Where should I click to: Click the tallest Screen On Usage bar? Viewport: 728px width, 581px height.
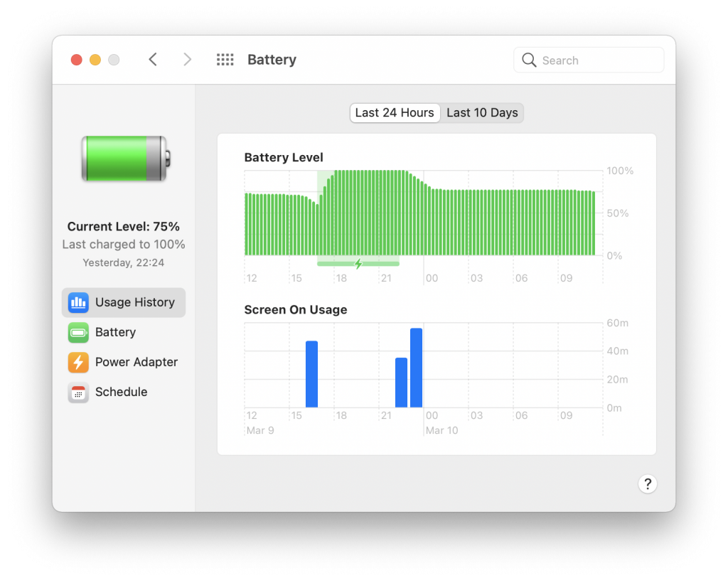pyautogui.click(x=417, y=366)
